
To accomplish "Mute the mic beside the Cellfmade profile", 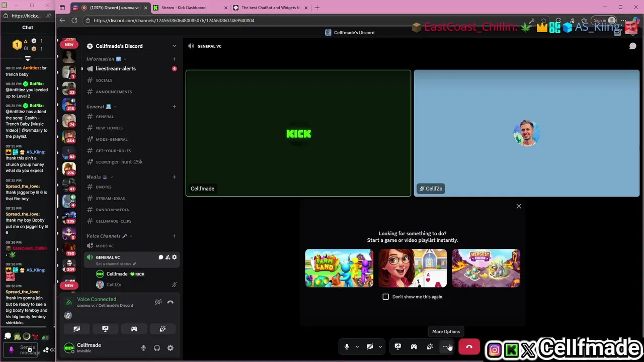I will coord(143,348).
